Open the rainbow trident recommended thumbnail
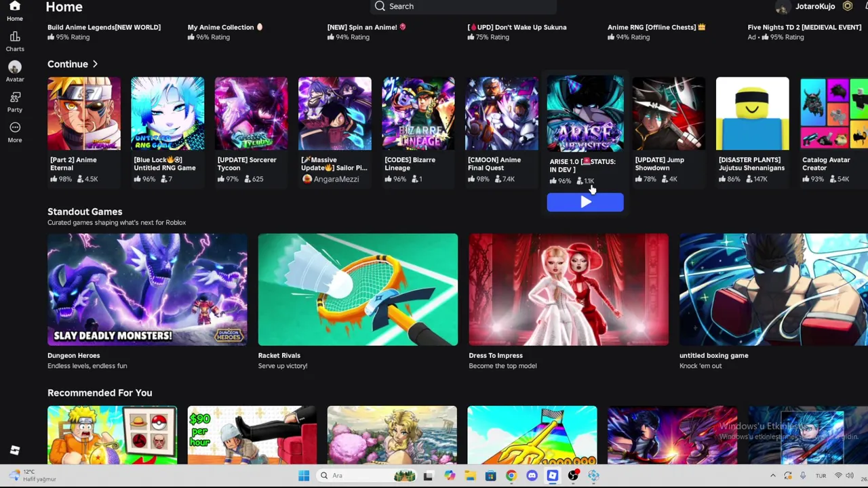 (532, 435)
